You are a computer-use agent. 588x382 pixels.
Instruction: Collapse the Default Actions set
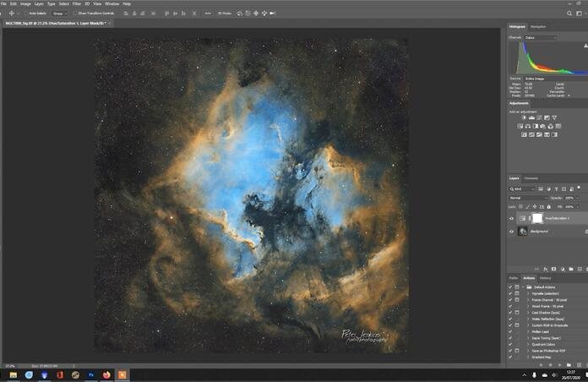(524, 287)
